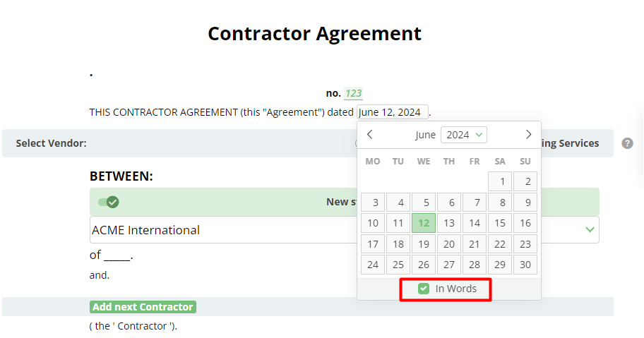Screen dimensions: 644x338
Task: Pick day 9 in the calendar
Action: (525, 203)
